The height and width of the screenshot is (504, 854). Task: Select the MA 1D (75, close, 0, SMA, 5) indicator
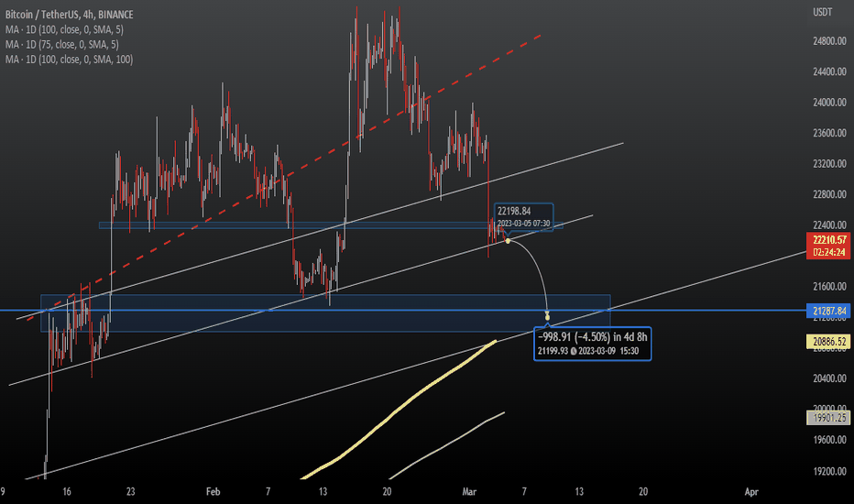[61, 45]
